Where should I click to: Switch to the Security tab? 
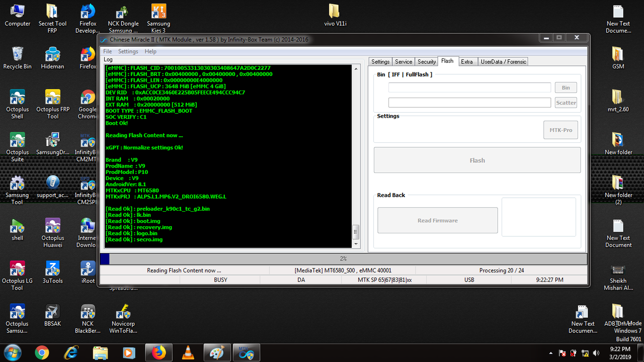tap(427, 62)
